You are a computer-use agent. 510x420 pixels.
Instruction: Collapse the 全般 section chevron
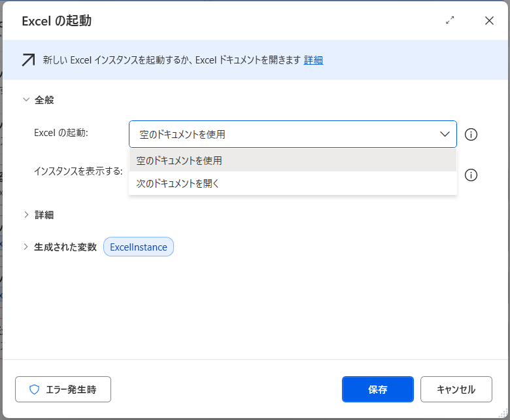26,100
